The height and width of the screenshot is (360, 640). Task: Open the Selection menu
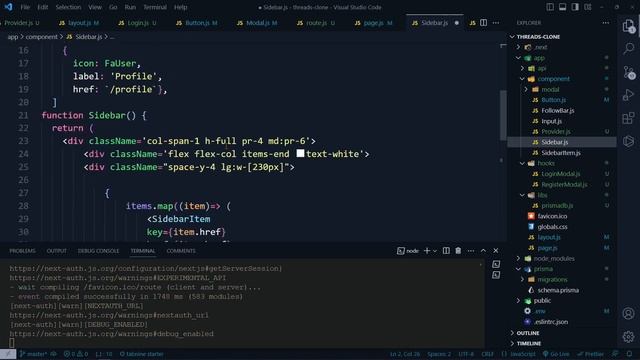click(x=68, y=7)
